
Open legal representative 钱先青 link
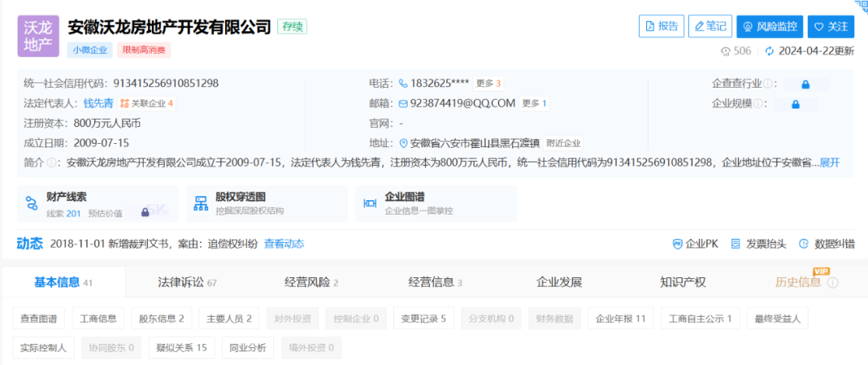99,103
